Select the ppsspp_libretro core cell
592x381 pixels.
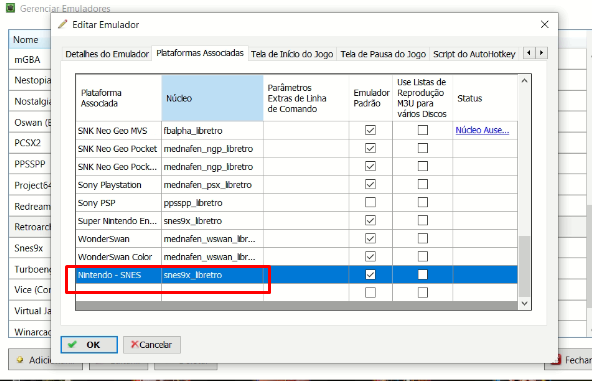pyautogui.click(x=212, y=203)
